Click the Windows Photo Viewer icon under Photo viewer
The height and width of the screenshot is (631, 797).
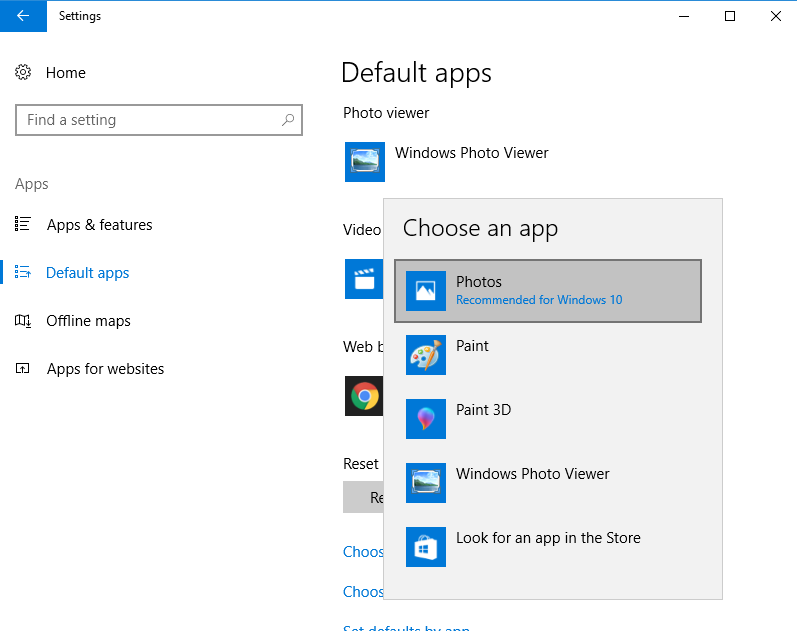click(x=365, y=162)
